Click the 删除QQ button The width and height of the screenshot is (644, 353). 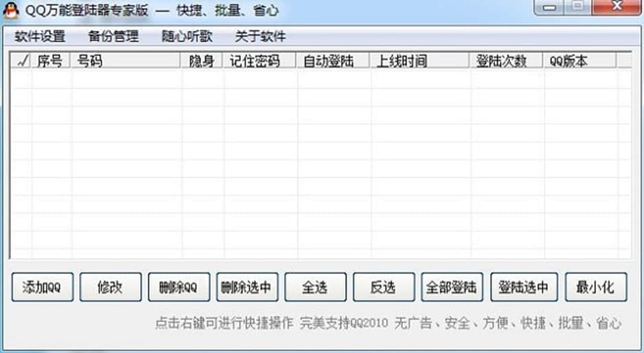179,287
